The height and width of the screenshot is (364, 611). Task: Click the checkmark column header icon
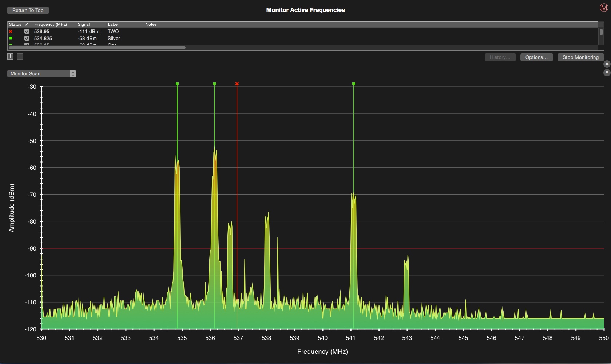27,24
